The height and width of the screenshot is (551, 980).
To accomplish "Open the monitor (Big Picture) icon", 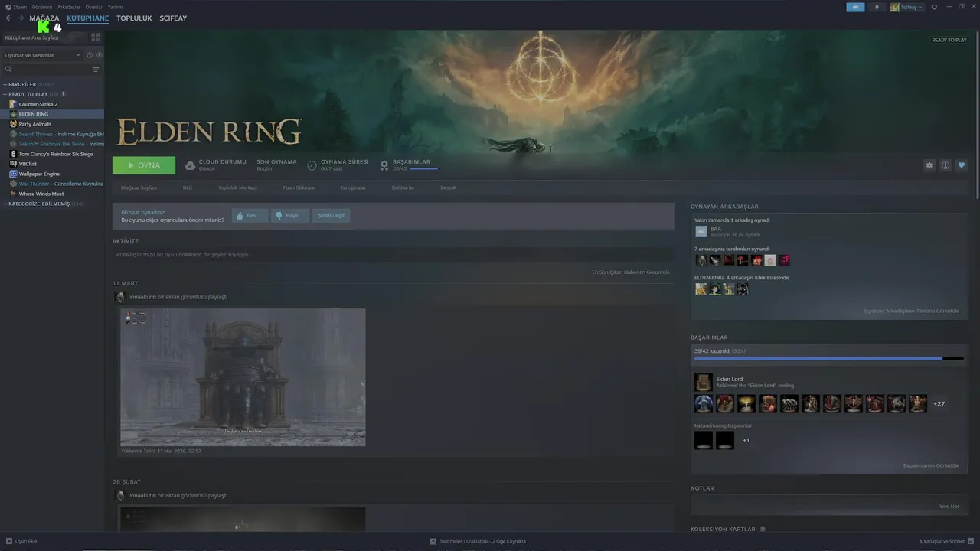I will [934, 7].
